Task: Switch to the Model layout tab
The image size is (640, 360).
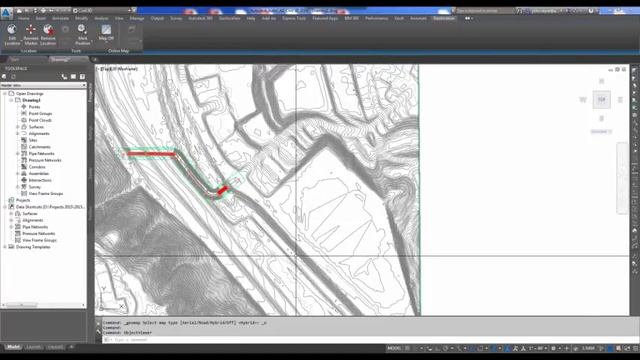Action: 13,347
